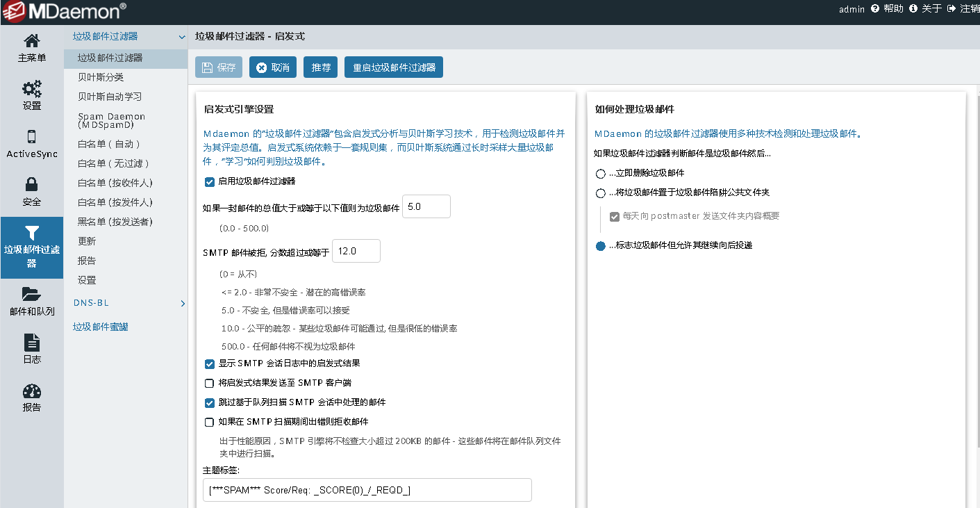Click 重启垃圾邮件过滤器 button
This screenshot has height=508, width=980.
tap(394, 67)
